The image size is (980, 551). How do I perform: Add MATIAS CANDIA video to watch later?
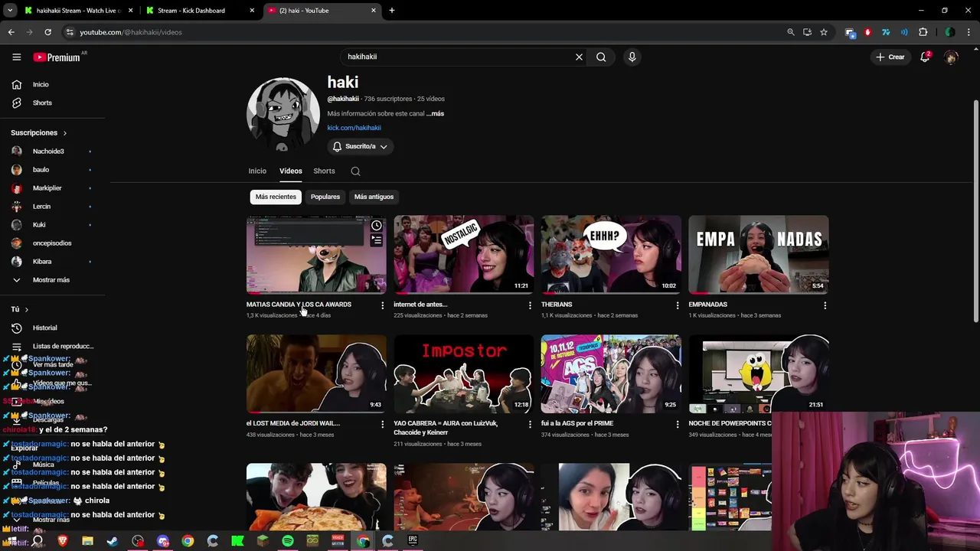[376, 226]
